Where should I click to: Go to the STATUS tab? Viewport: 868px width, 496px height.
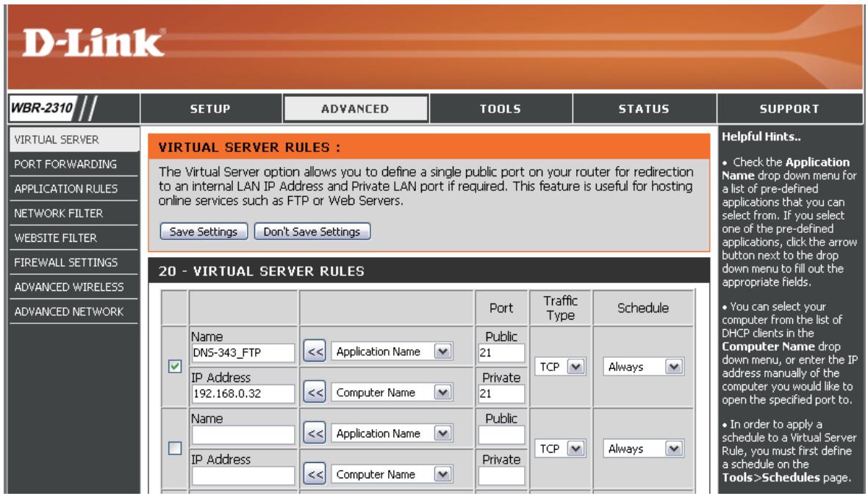tap(644, 109)
